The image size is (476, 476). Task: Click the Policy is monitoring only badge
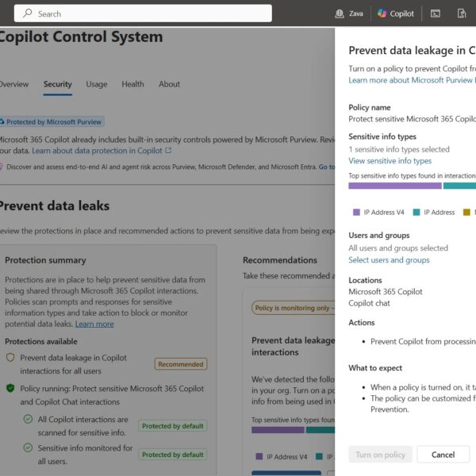coord(294,308)
